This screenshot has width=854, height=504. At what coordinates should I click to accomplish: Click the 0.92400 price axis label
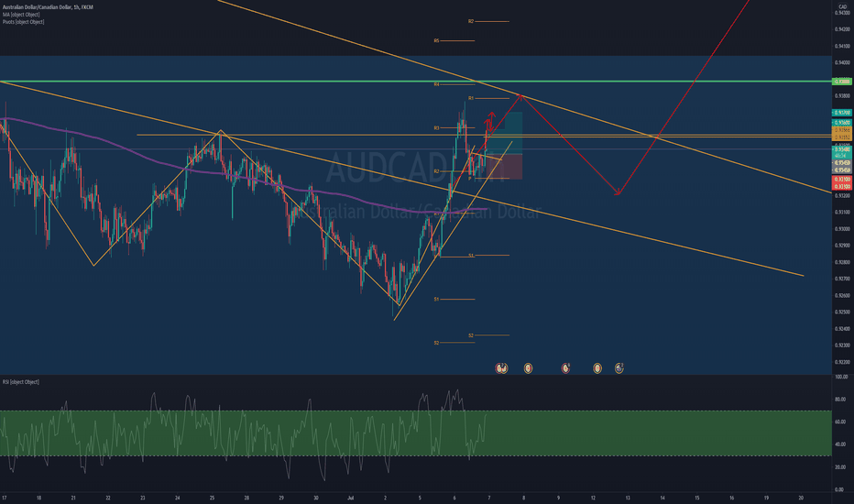842,329
